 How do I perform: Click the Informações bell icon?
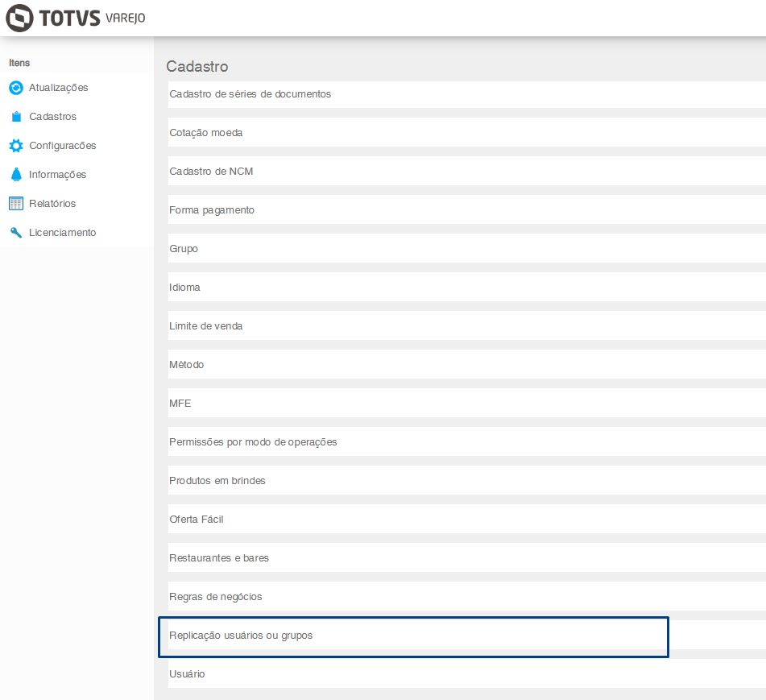point(16,175)
